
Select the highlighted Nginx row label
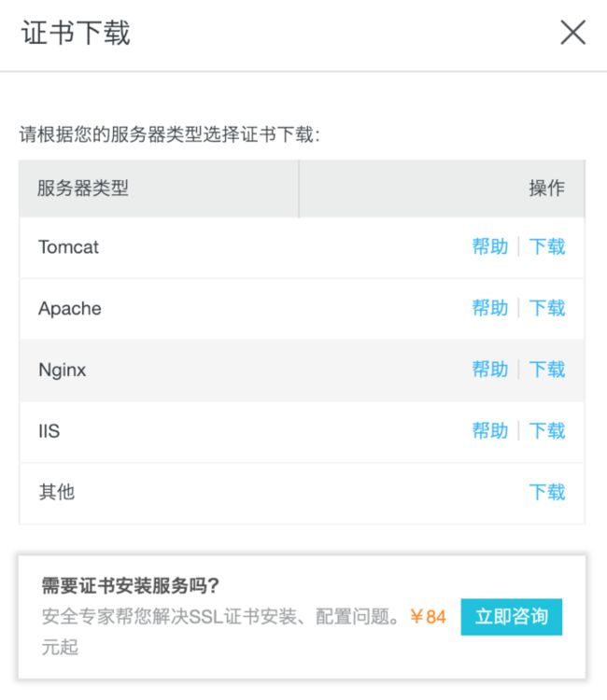pyautogui.click(x=62, y=371)
